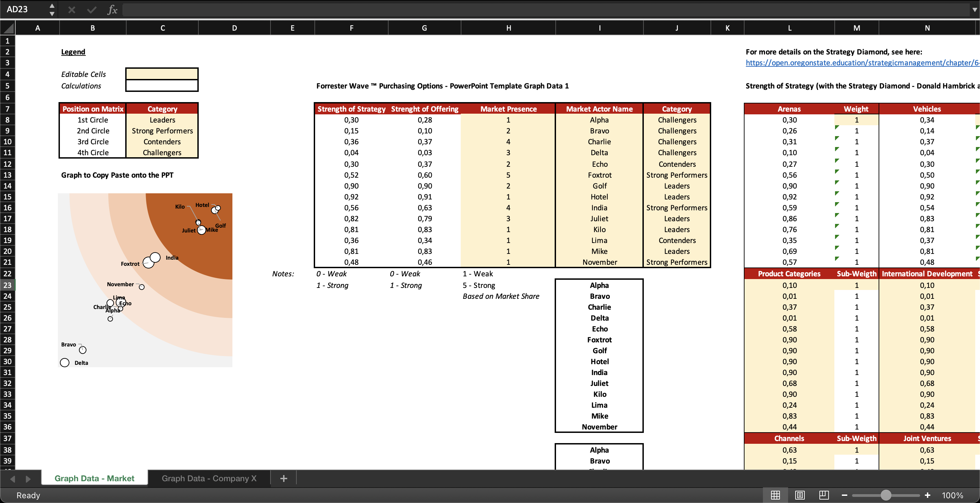Select the 'Strenght of Offering' header cell
The image size is (980, 503).
425,109
